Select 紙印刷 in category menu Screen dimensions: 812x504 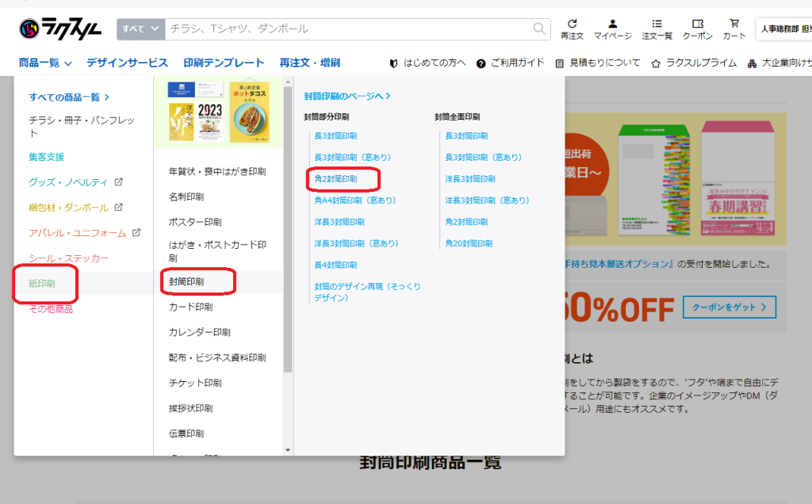tap(42, 283)
